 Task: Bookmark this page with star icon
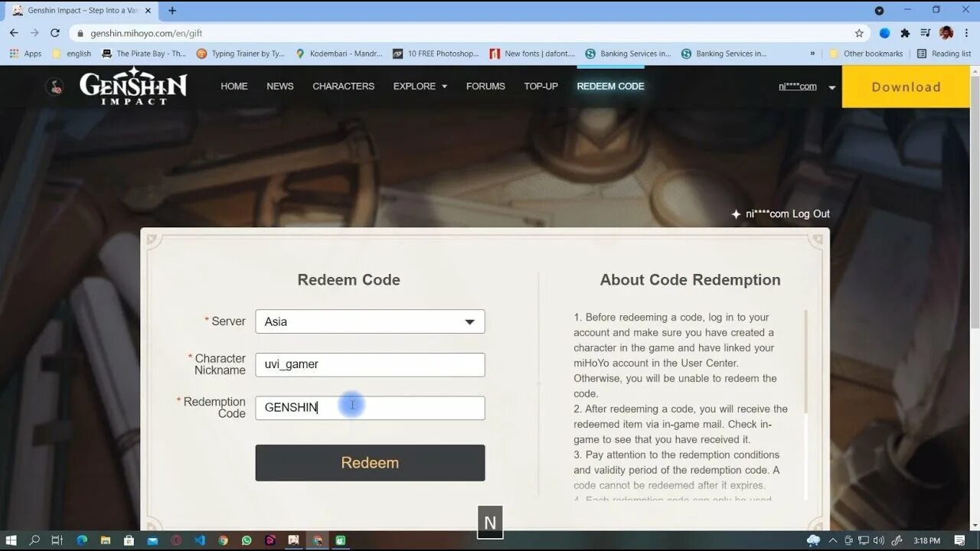(x=859, y=33)
